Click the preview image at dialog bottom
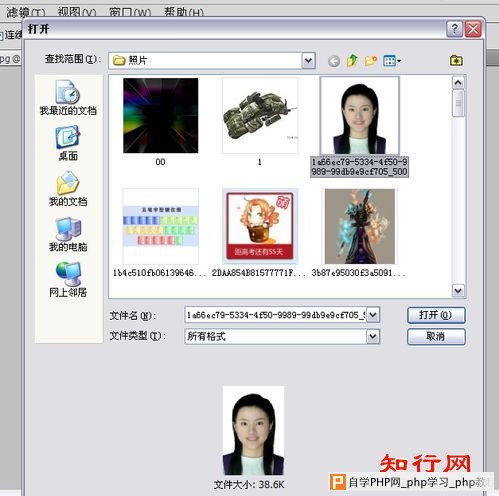This screenshot has height=496, width=499. pos(253,431)
